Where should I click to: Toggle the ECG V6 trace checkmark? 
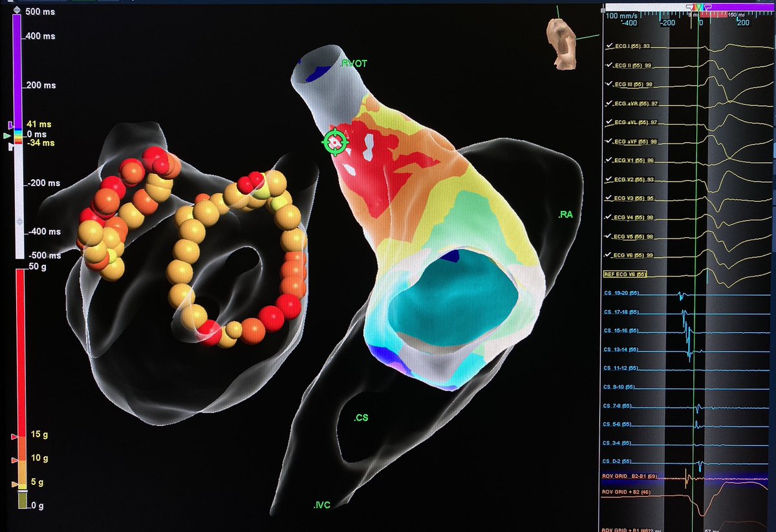[x=608, y=255]
